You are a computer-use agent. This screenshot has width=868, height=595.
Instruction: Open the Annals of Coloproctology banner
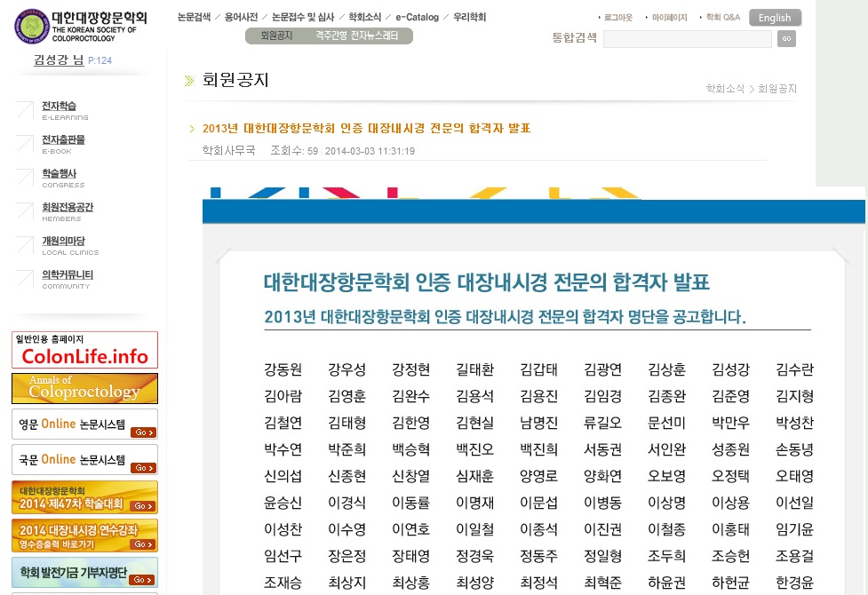coord(84,388)
